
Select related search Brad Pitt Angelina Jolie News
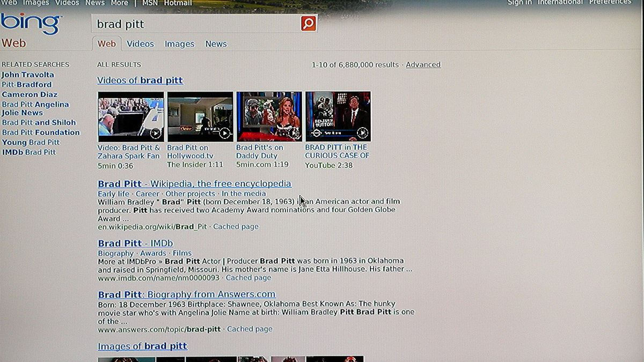point(35,109)
